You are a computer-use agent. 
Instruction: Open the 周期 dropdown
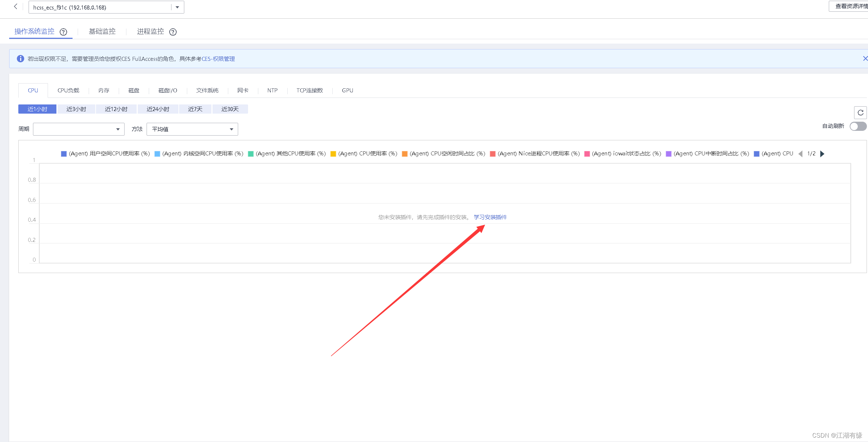tap(79, 129)
